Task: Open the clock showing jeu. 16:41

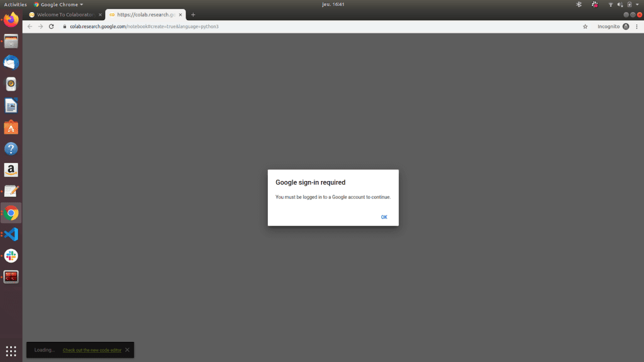Action: coord(333,4)
